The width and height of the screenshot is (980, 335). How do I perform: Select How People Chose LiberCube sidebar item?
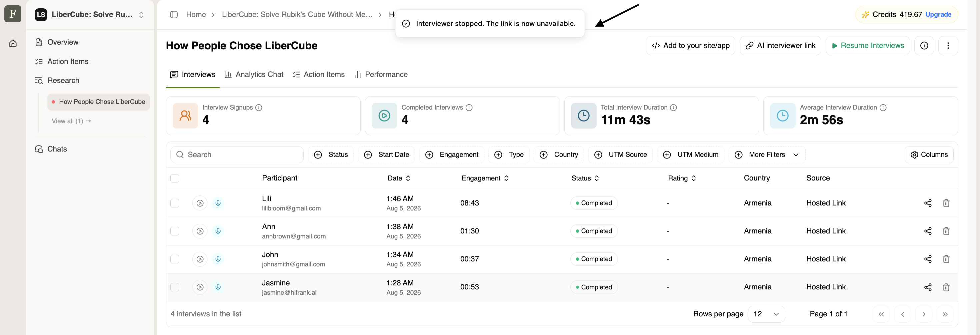[x=99, y=102]
